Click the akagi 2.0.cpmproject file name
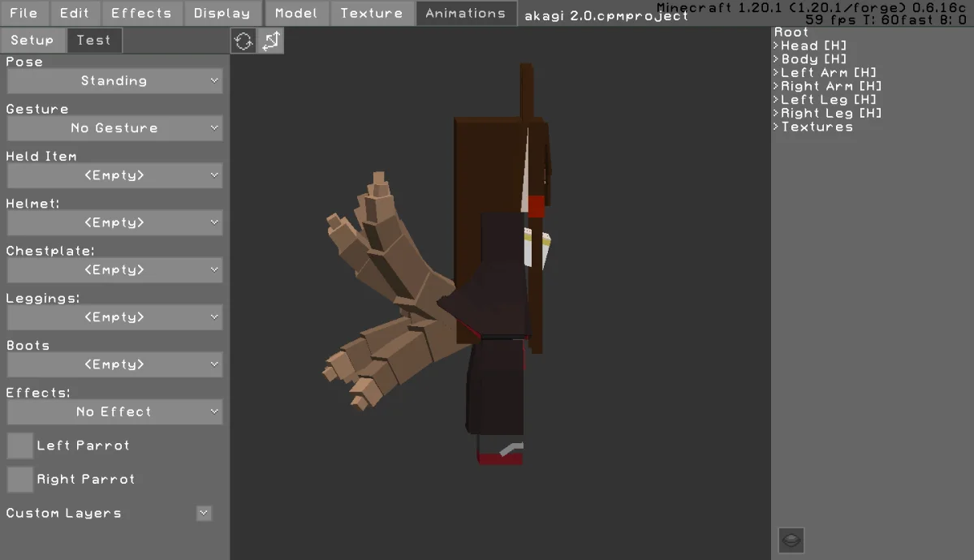This screenshot has height=560, width=974. [606, 15]
